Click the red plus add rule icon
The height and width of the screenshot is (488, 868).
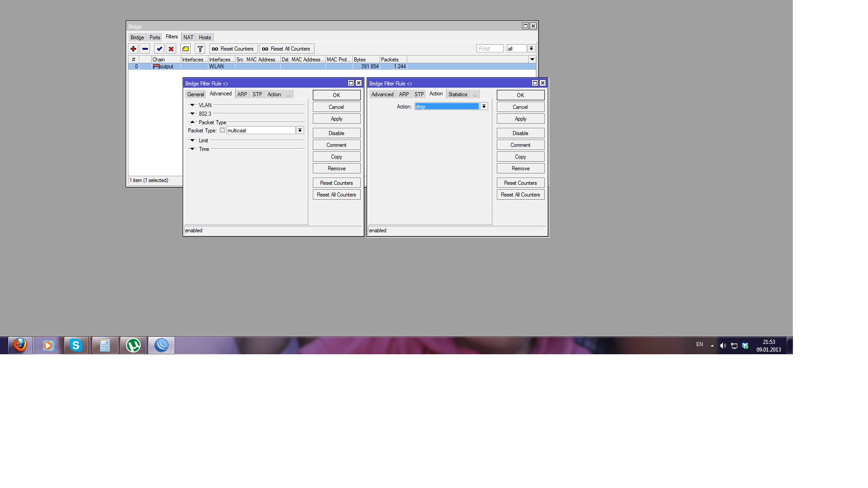click(x=133, y=49)
